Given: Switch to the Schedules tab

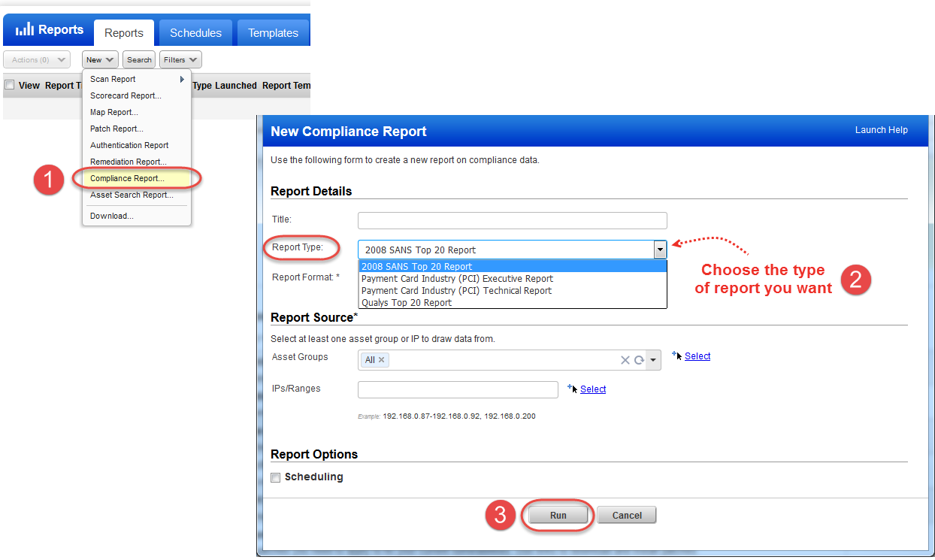Looking at the screenshot, I should (195, 33).
